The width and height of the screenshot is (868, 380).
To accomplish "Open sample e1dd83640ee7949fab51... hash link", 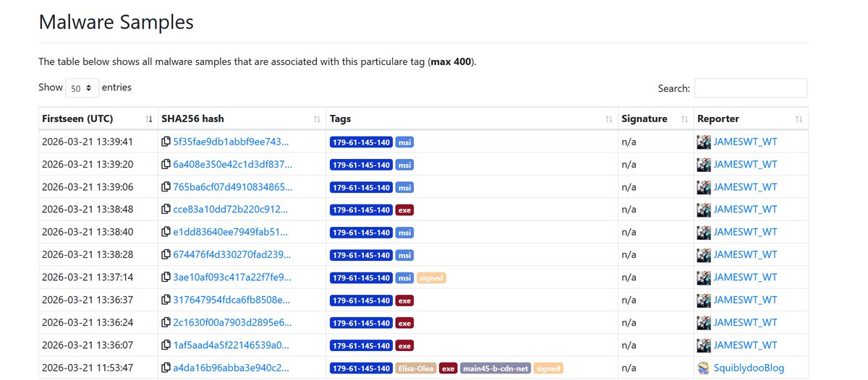I will (x=230, y=232).
